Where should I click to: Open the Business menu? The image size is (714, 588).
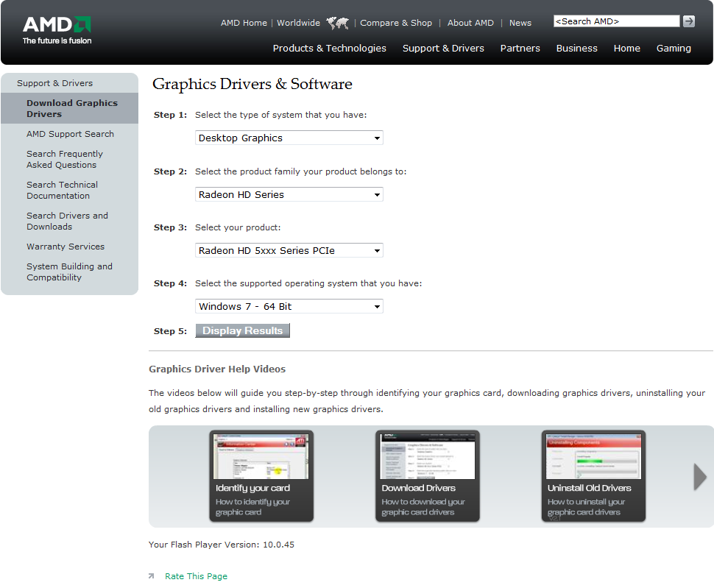coord(576,49)
